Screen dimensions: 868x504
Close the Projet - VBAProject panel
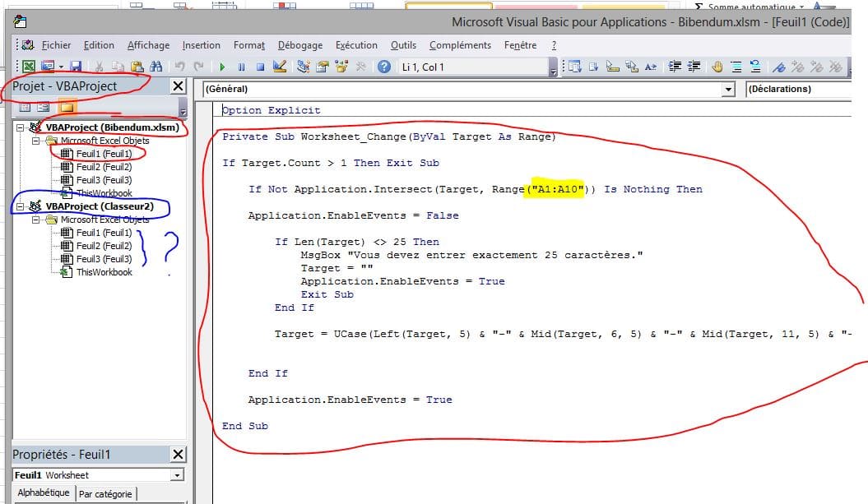tap(179, 86)
